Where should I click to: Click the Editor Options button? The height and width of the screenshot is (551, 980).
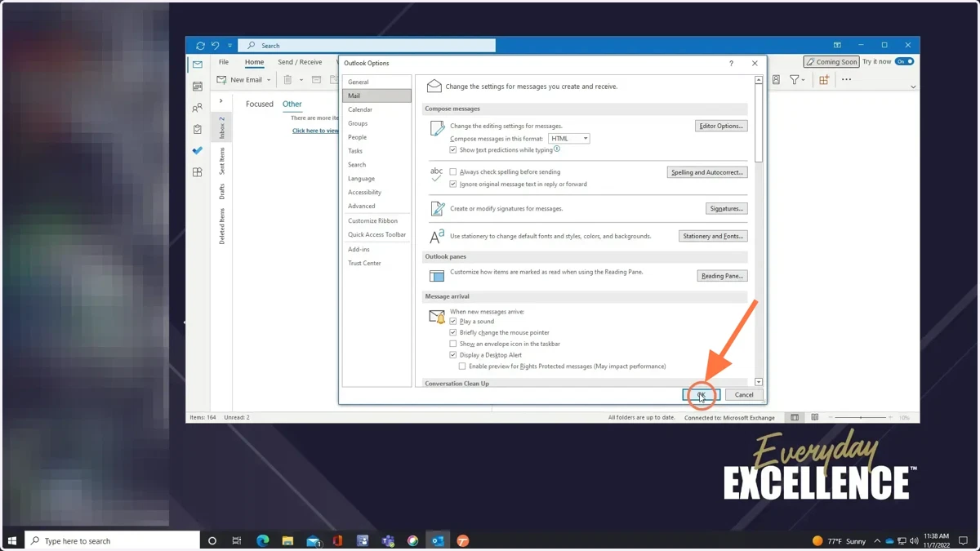721,126
